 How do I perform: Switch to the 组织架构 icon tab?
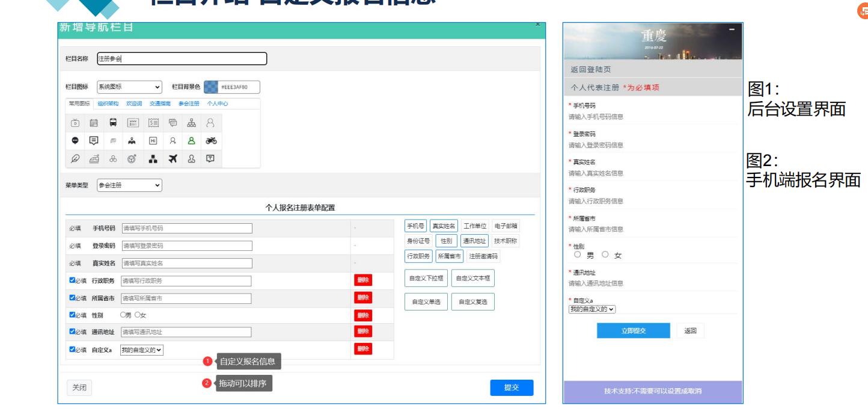[x=108, y=103]
